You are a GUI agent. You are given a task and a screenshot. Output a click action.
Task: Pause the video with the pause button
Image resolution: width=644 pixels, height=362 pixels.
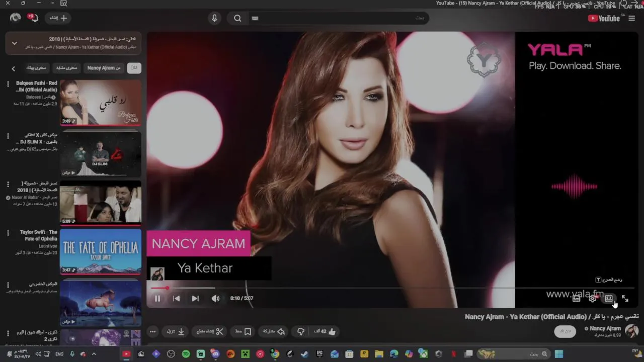(x=157, y=298)
